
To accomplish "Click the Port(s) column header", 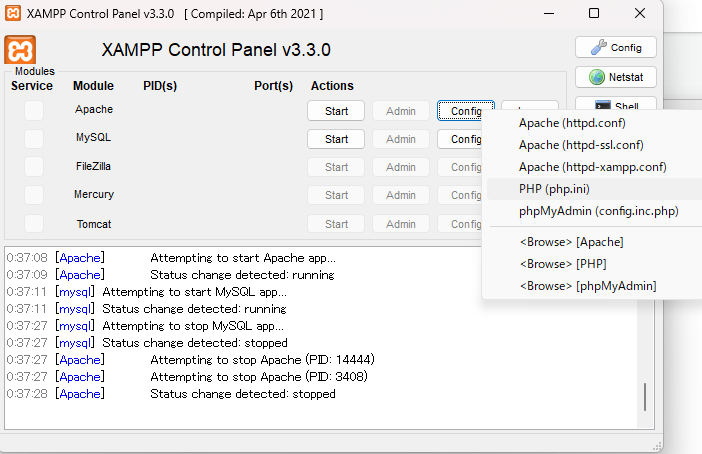I will point(274,86).
